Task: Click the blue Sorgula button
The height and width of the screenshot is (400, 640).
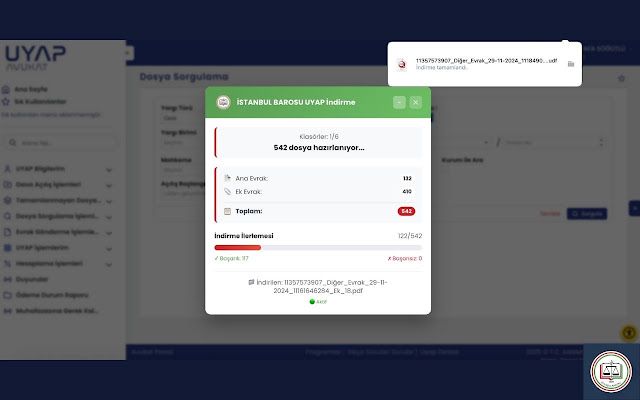Action: tap(587, 213)
